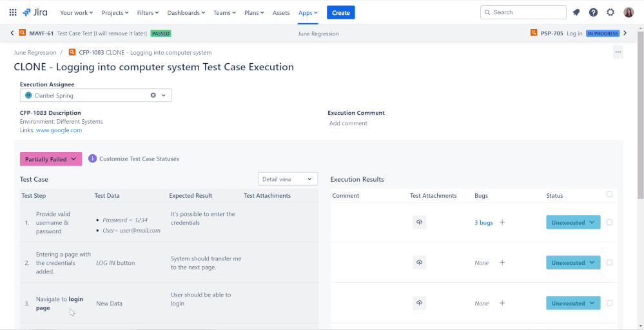Open the app switcher grid icon
644x330 pixels.
click(13, 12)
